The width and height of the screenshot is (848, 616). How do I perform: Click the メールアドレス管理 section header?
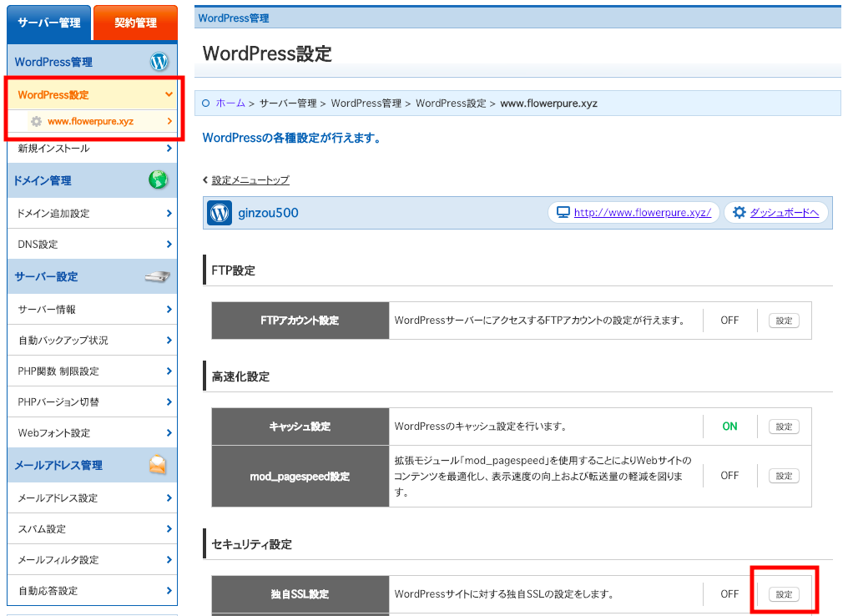(x=93, y=465)
